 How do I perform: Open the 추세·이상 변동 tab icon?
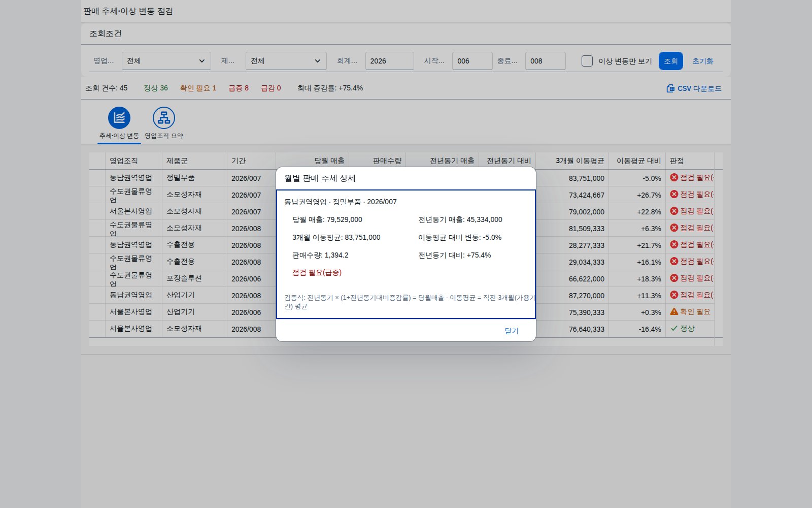coord(119,118)
